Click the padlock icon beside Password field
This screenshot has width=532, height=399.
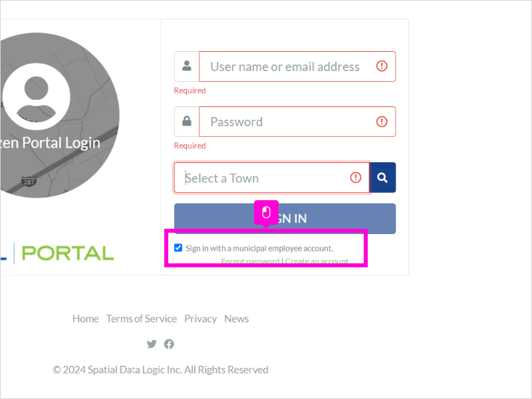click(x=187, y=121)
